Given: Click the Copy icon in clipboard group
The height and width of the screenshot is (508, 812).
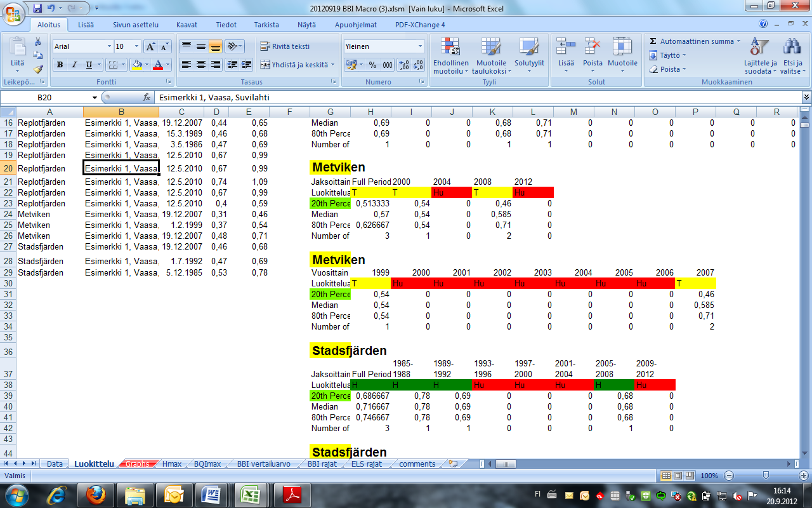Looking at the screenshot, I should 37,55.
